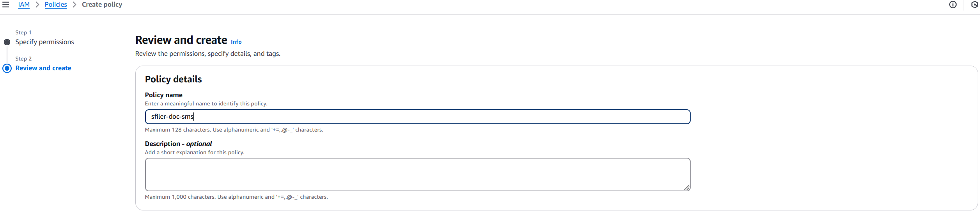Click the Policy name field label
The width and height of the screenshot is (980, 212).
click(164, 95)
